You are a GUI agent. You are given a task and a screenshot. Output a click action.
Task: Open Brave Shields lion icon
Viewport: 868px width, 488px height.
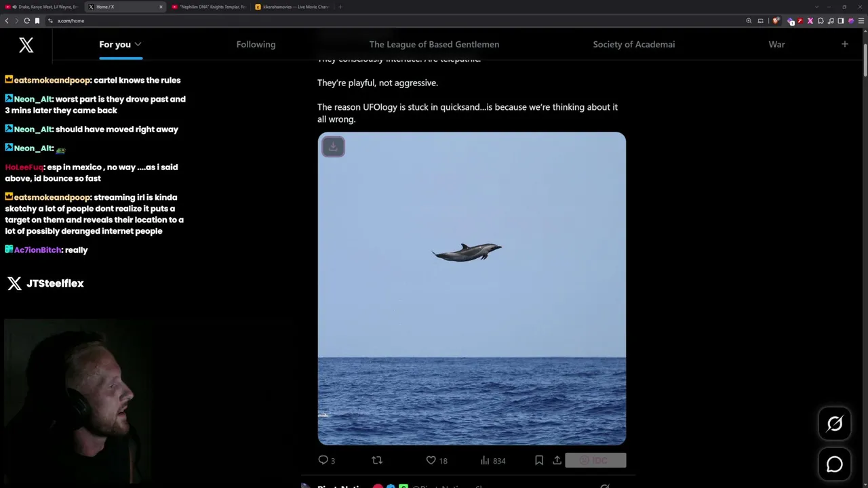776,21
